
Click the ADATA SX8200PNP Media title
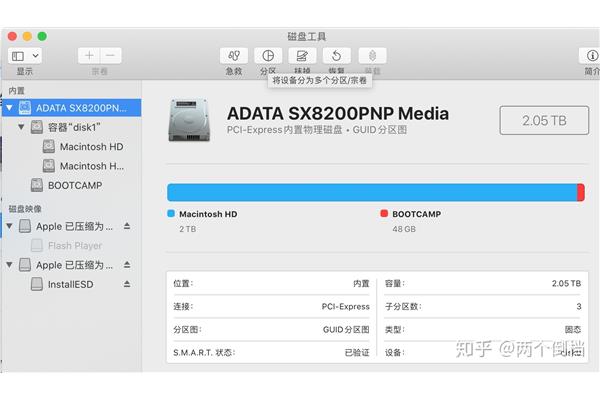(338, 113)
